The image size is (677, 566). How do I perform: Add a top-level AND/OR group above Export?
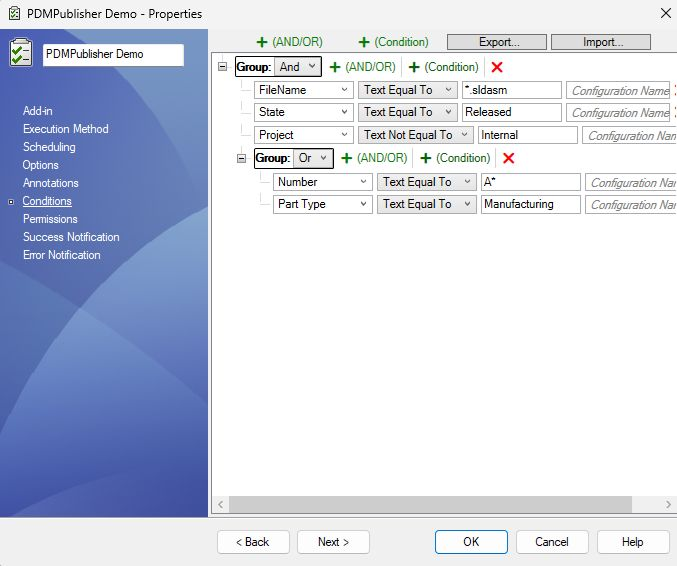290,42
